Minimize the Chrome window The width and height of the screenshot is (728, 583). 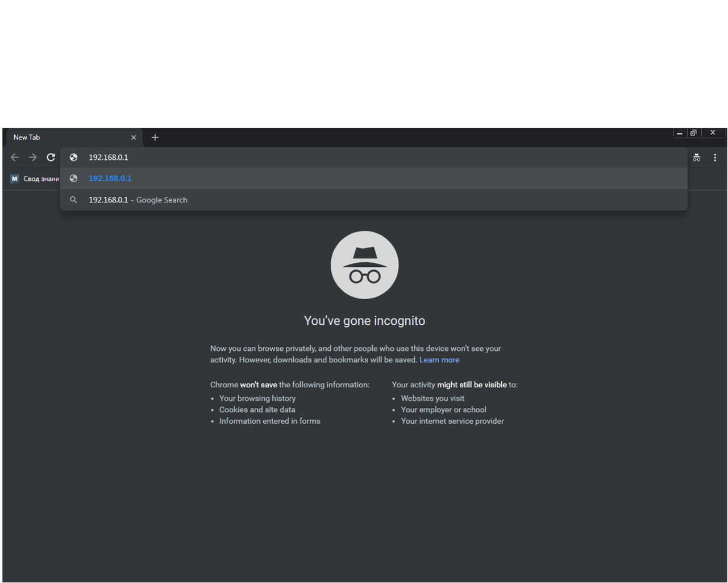click(679, 133)
